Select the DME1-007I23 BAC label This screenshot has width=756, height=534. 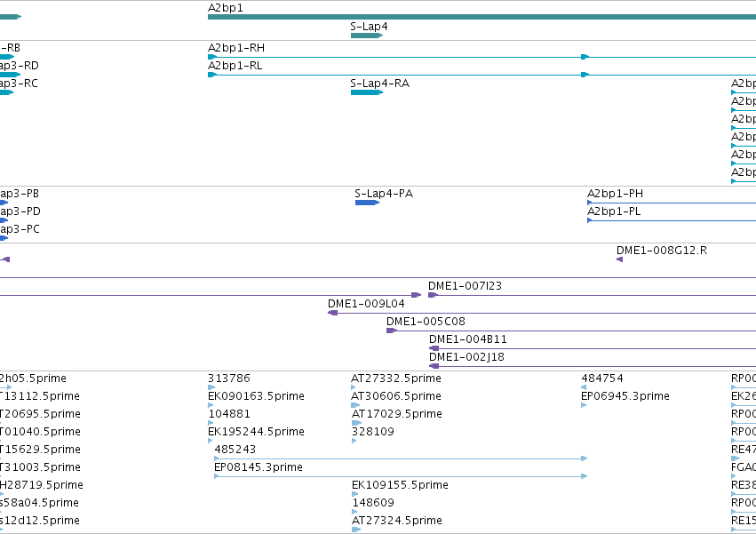pyautogui.click(x=465, y=286)
